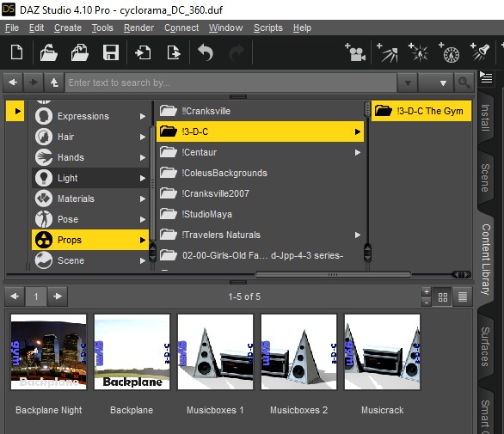The image size is (504, 434).
Task: Increase thumbnail size with plus button
Action: pos(427,291)
